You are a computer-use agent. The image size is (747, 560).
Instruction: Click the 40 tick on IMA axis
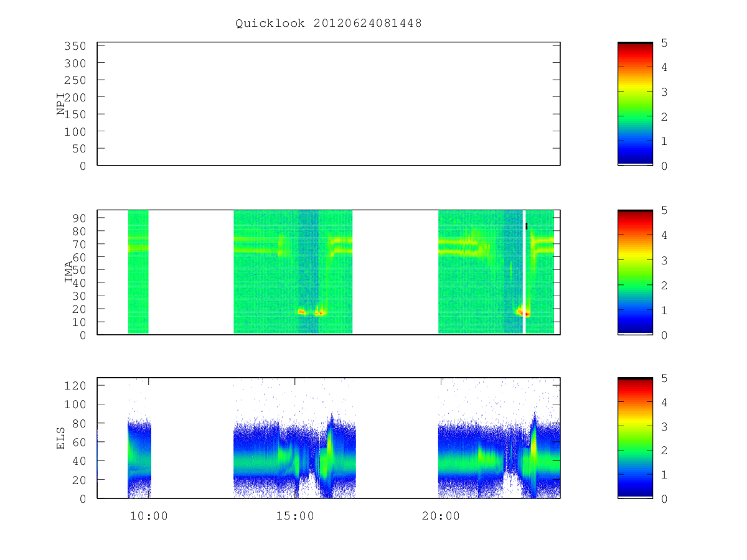tap(80, 282)
